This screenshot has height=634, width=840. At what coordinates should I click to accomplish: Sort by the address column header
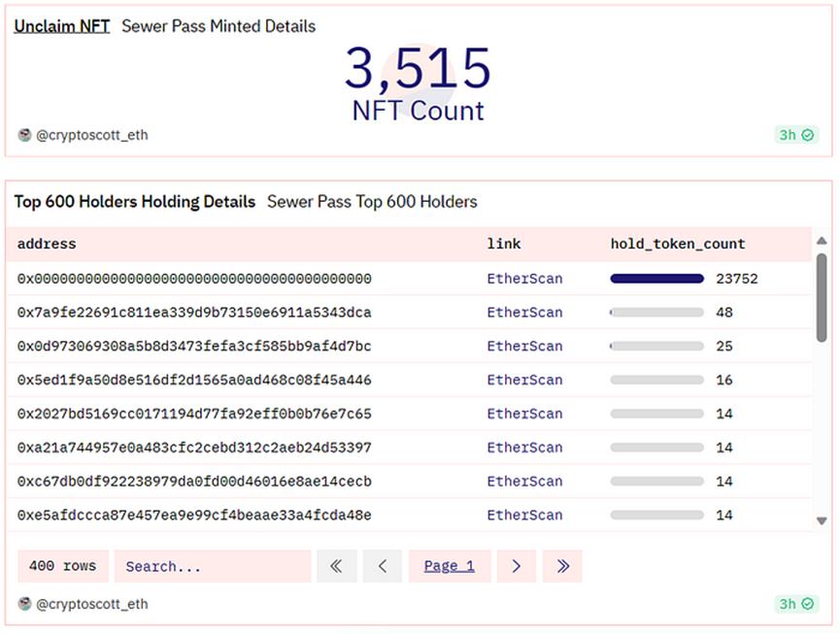coord(47,244)
